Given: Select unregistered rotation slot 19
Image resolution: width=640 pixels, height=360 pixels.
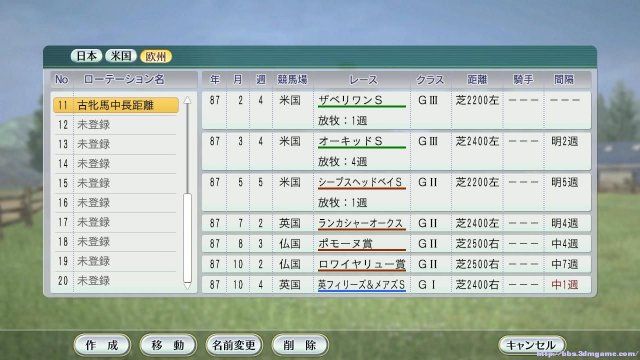Looking at the screenshot, I should [x=116, y=261].
